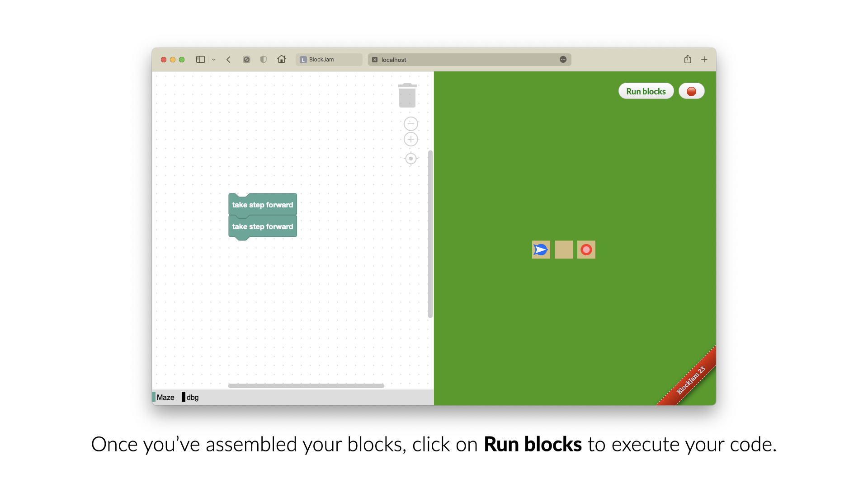The height and width of the screenshot is (488, 868).
Task: Click the trash can icon
Action: coord(407,95)
